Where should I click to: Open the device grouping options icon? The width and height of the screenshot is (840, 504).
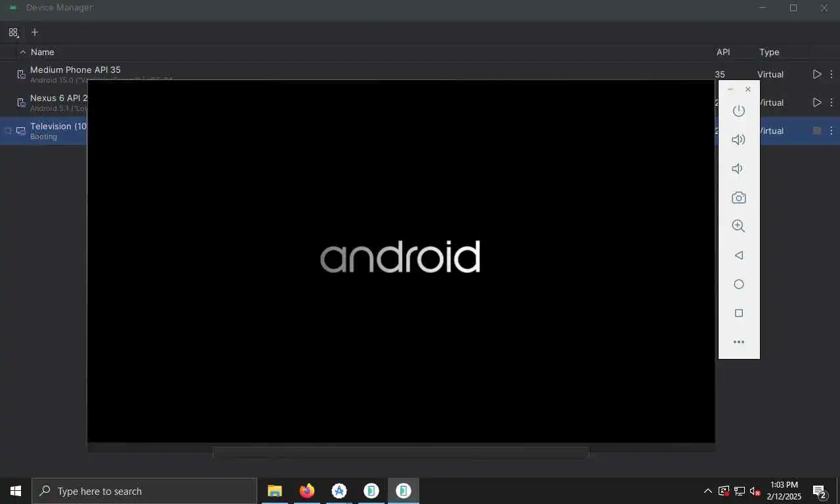(x=14, y=32)
